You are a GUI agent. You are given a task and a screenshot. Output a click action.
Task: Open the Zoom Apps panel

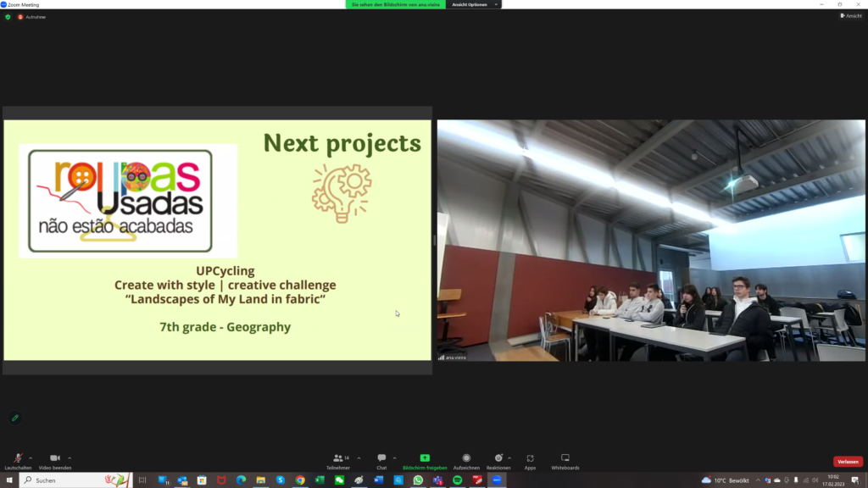[530, 459]
